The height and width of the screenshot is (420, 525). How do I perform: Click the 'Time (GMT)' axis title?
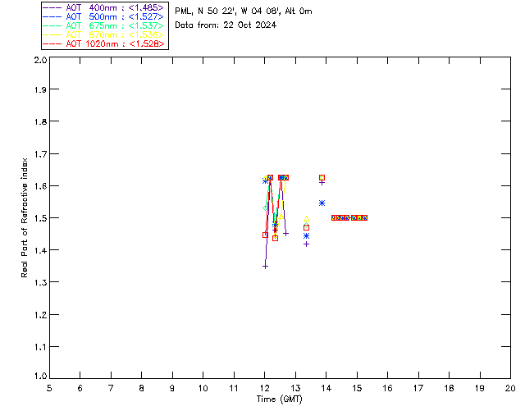click(x=280, y=399)
